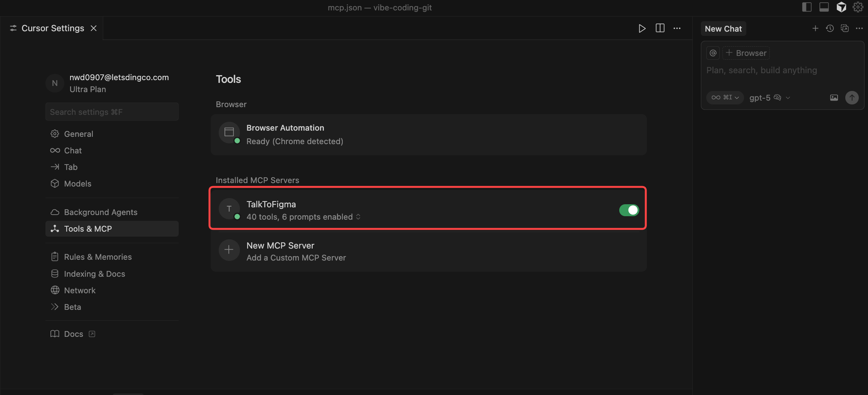Click the image attach icon in chat
Image resolution: width=868 pixels, height=395 pixels.
click(x=834, y=98)
